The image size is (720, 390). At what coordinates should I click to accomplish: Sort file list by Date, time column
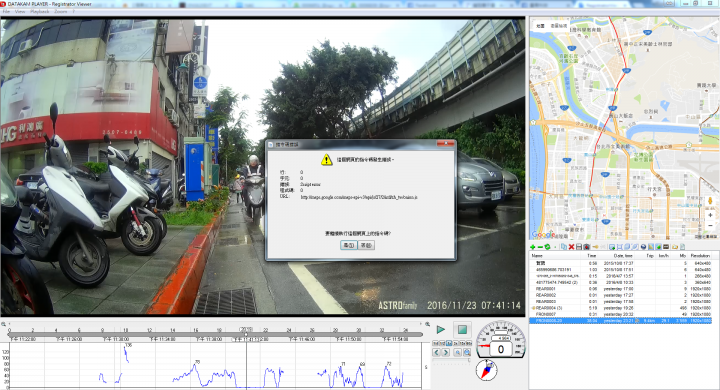click(616, 256)
